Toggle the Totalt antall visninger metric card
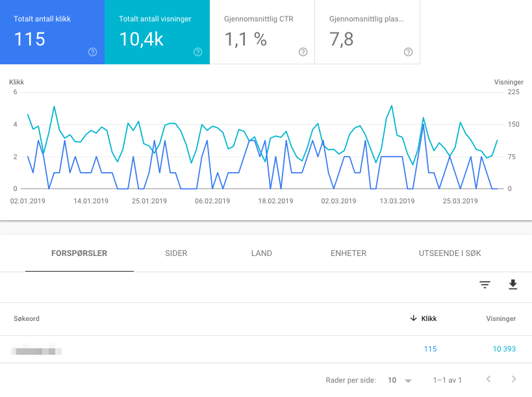Image resolution: width=532 pixels, height=397 pixels. tap(157, 32)
